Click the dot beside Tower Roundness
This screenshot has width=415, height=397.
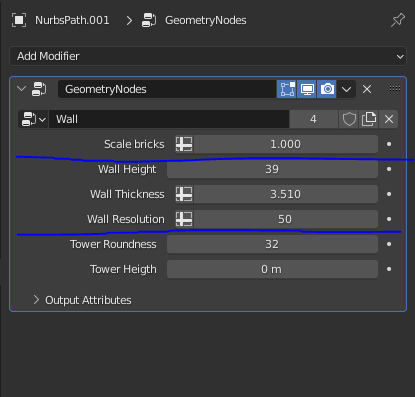389,244
